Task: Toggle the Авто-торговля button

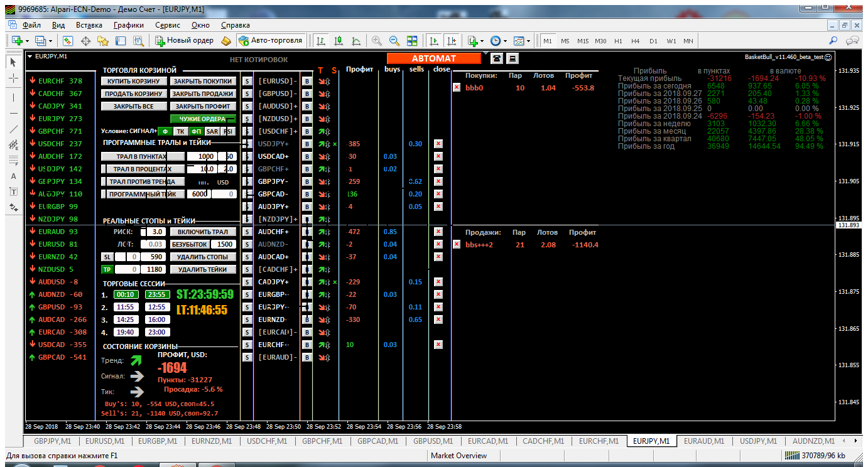Action: click(270, 41)
